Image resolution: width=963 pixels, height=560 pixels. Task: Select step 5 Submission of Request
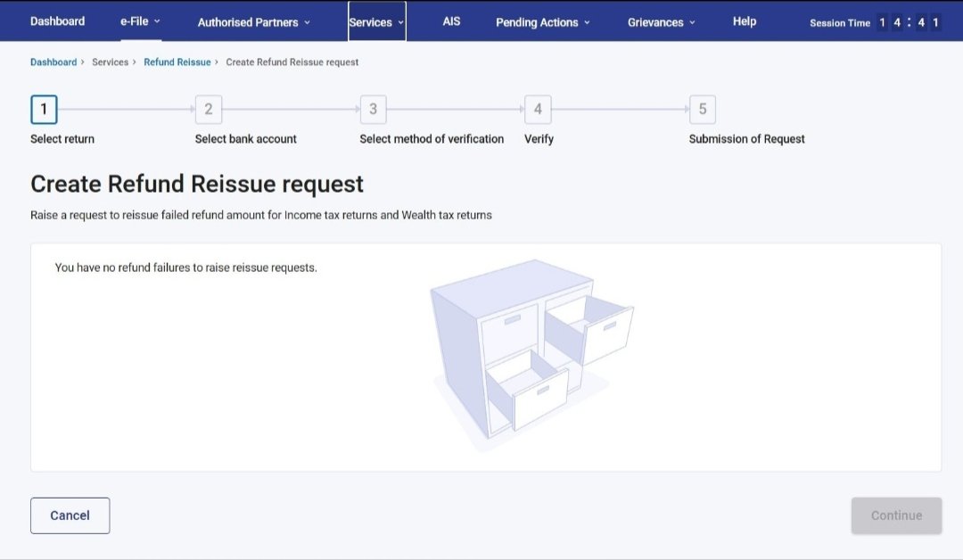click(x=702, y=110)
